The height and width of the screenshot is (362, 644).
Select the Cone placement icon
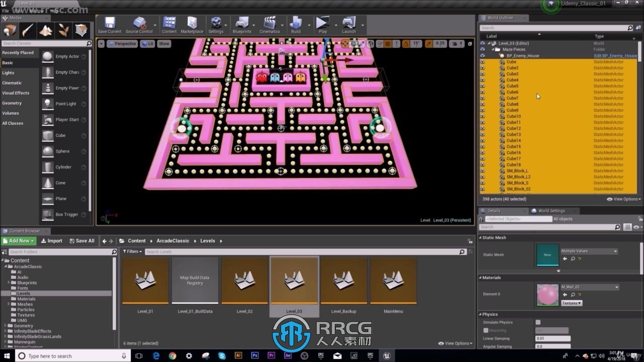(x=48, y=183)
